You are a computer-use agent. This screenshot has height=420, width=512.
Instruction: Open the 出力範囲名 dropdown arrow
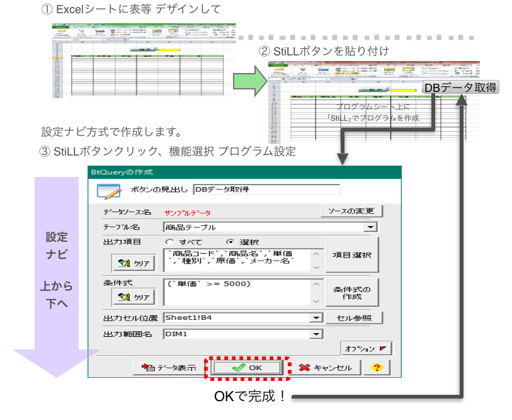tap(316, 334)
